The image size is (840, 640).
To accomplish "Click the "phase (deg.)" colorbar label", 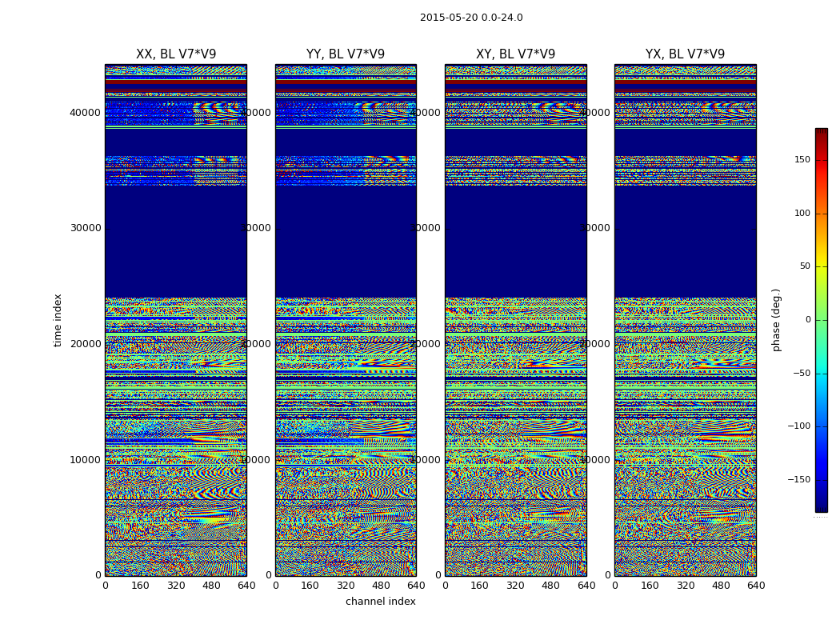I will (x=776, y=320).
